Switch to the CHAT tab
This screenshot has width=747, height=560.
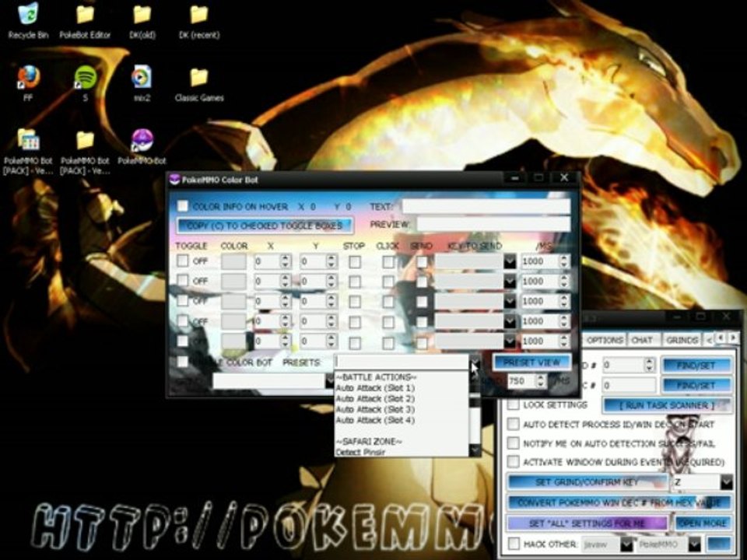click(642, 340)
